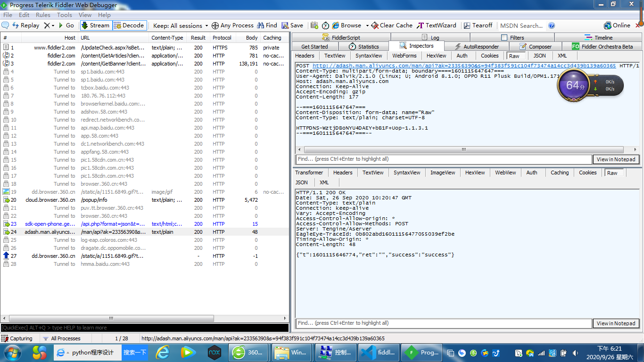Switch to the AutoResponder tab

477,46
